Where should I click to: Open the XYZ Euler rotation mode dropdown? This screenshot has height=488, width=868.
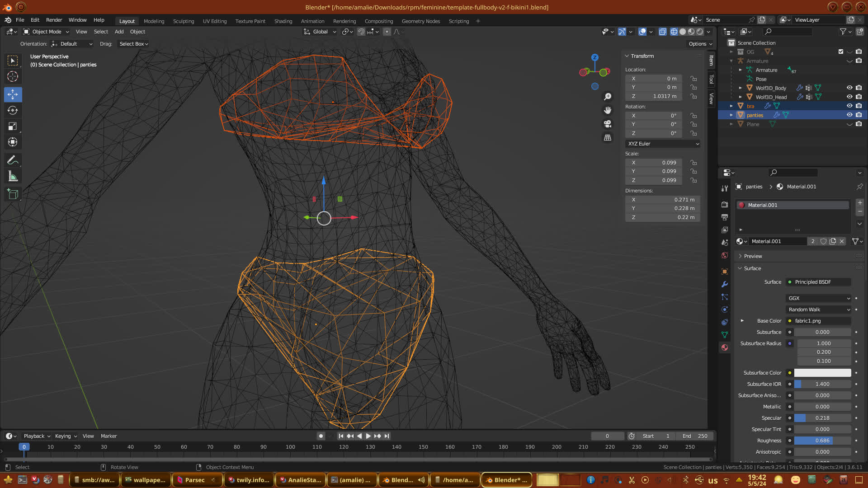[663, 144]
